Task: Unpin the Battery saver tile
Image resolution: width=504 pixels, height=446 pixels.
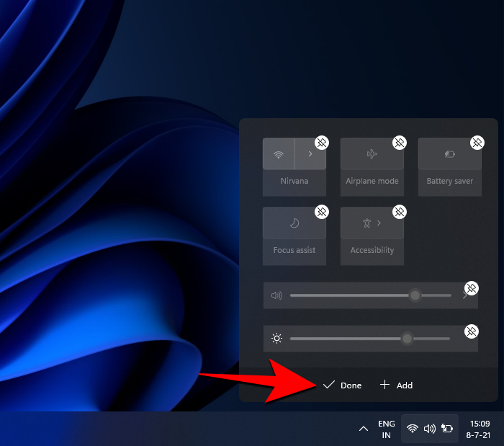Action: (x=477, y=143)
